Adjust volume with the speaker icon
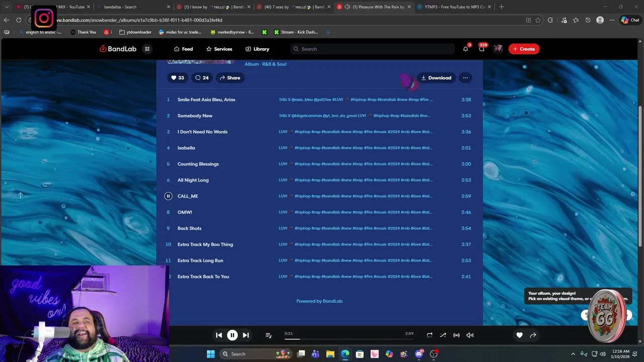Viewport: 644px width, 362px height. click(x=470, y=335)
